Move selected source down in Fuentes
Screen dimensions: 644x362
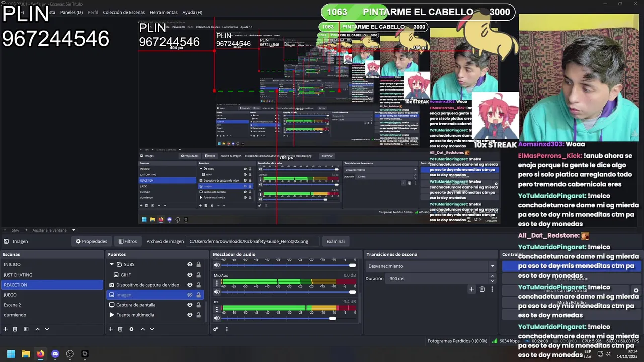pos(152,329)
